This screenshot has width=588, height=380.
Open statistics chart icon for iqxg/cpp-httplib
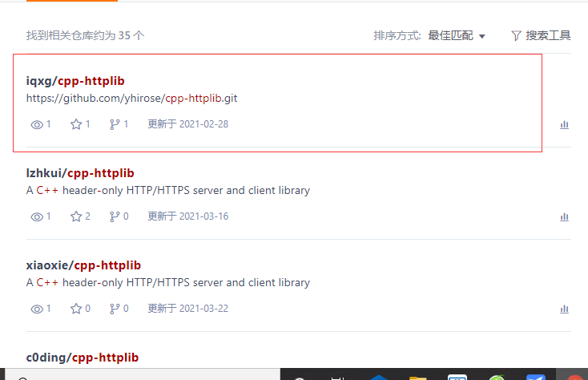(565, 125)
